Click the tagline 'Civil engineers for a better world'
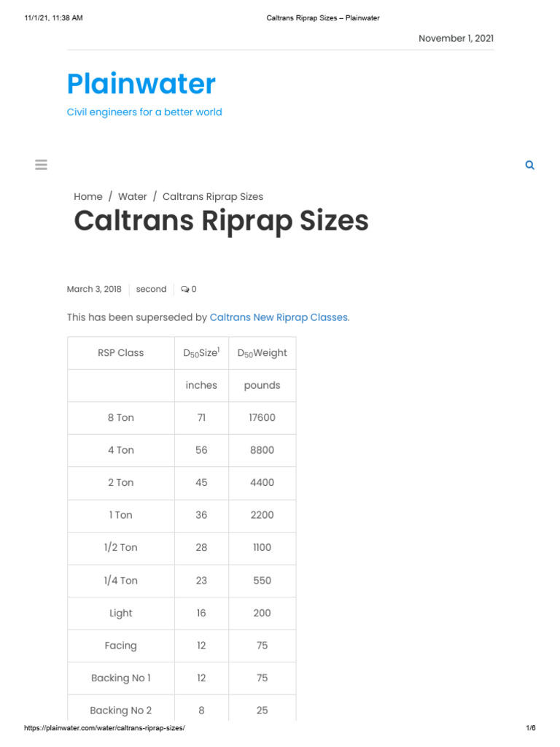The image size is (560, 747). pos(144,112)
